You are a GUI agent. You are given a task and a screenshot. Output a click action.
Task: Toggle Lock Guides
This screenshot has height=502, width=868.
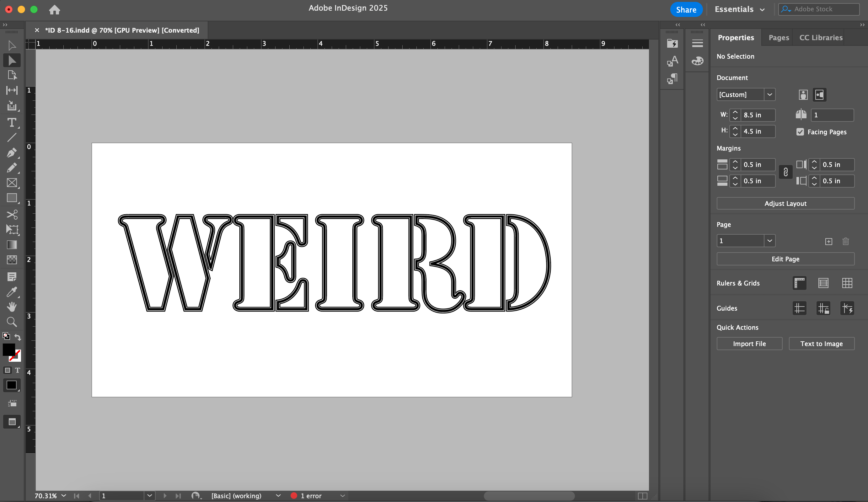(x=823, y=308)
